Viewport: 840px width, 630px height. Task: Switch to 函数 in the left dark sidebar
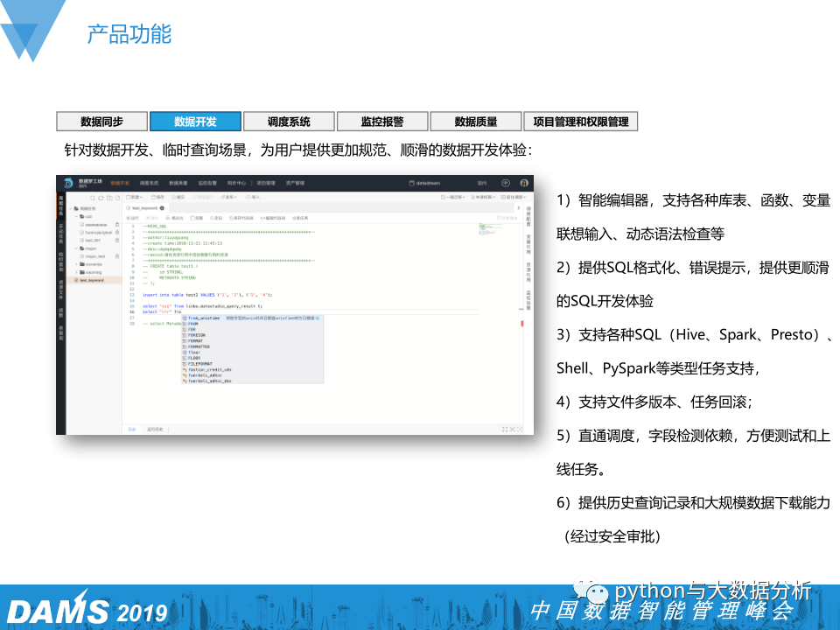point(61,313)
